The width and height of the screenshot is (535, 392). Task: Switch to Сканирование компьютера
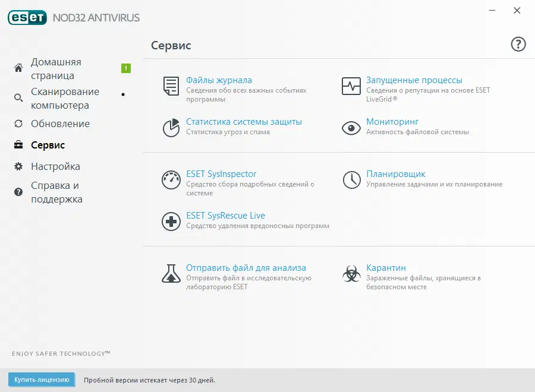pyautogui.click(x=65, y=98)
